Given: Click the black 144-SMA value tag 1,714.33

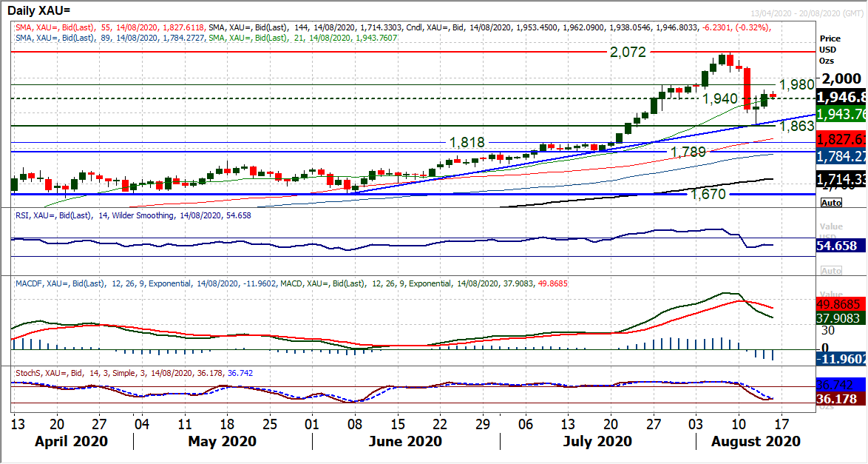Looking at the screenshot, I should coord(841,179).
